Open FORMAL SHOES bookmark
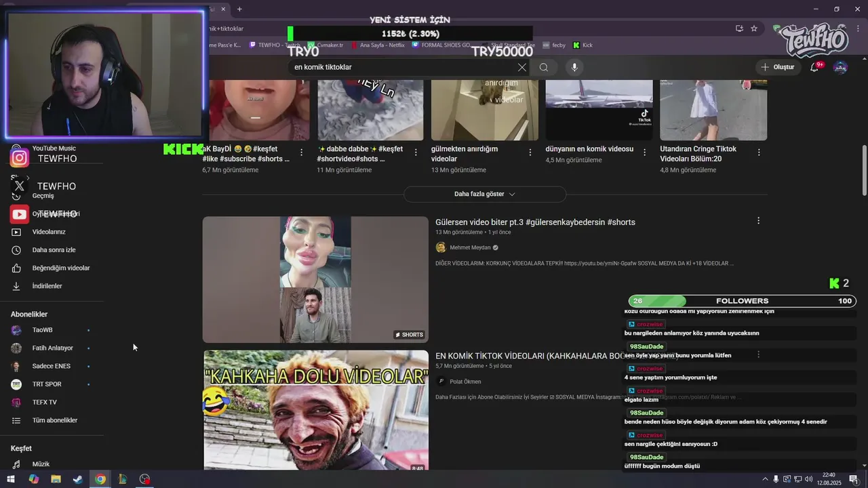868x488 pixels. coord(441,45)
